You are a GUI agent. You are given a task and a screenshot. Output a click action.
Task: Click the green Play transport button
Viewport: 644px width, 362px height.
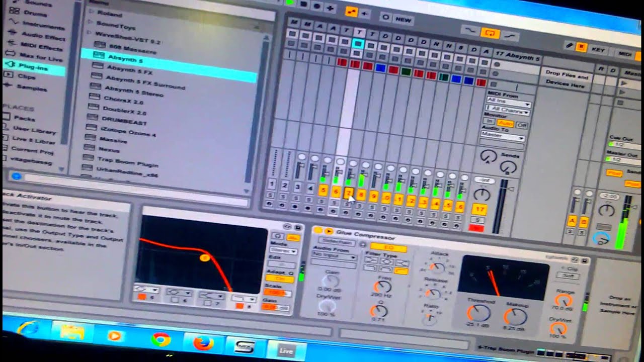(289, 2)
